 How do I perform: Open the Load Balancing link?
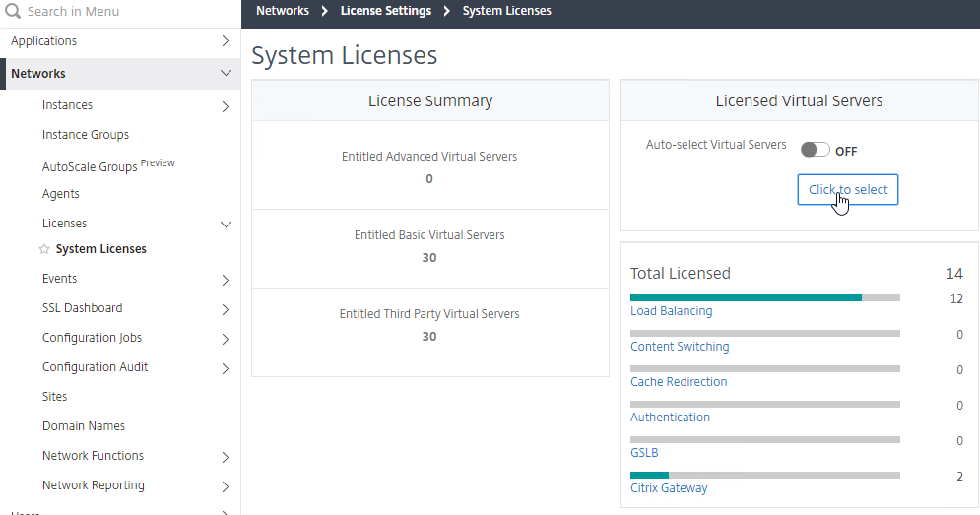[672, 311]
